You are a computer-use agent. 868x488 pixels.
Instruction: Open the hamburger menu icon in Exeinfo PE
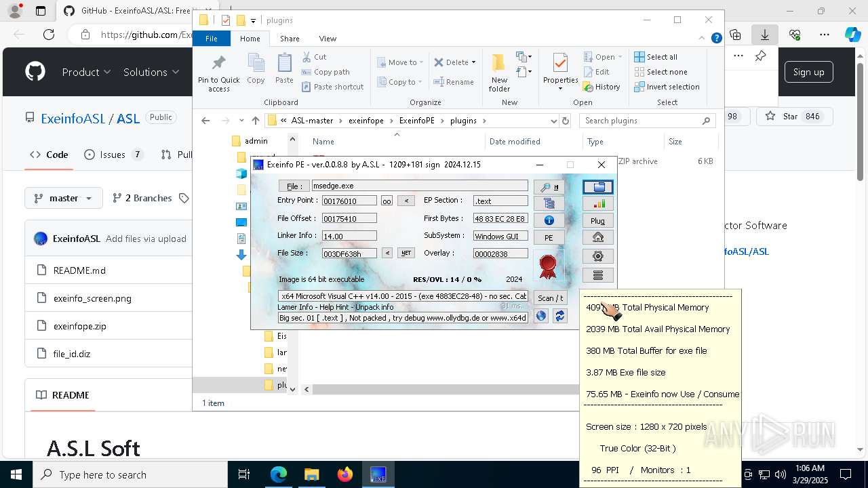(x=597, y=275)
